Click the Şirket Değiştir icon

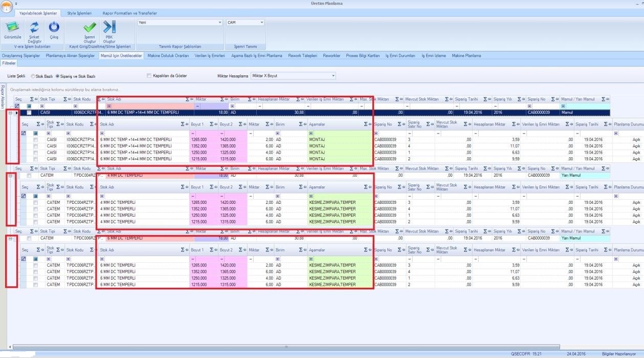(x=34, y=27)
